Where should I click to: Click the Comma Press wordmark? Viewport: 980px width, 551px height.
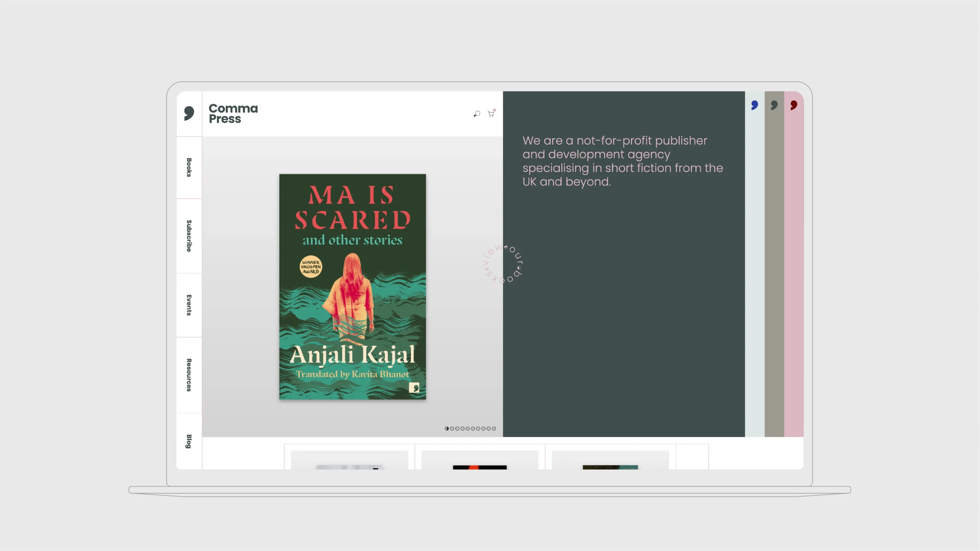coord(233,113)
